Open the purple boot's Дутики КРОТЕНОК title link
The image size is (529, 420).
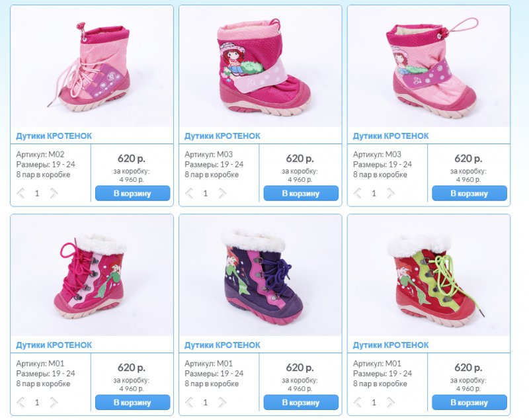point(222,345)
